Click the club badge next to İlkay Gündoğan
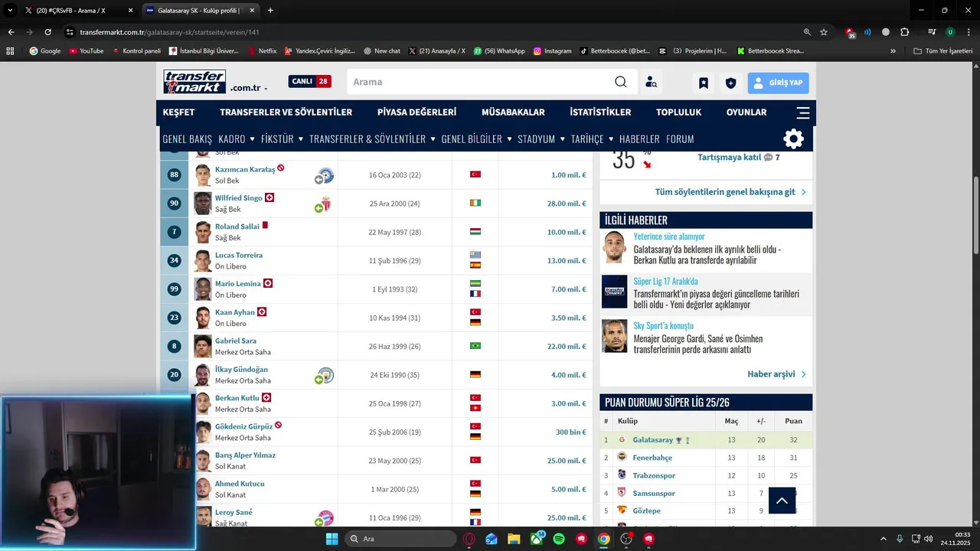The width and height of the screenshot is (980, 551). [325, 376]
